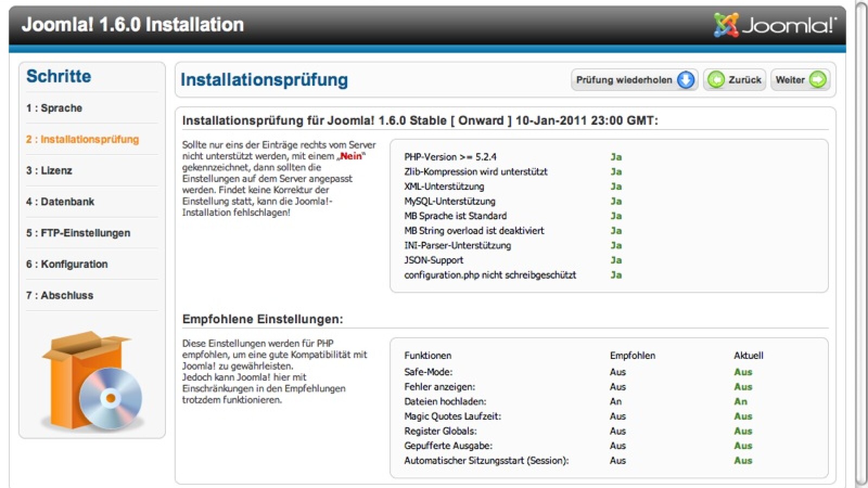Select step 7: Abschluss
868x488 pixels.
60,296
